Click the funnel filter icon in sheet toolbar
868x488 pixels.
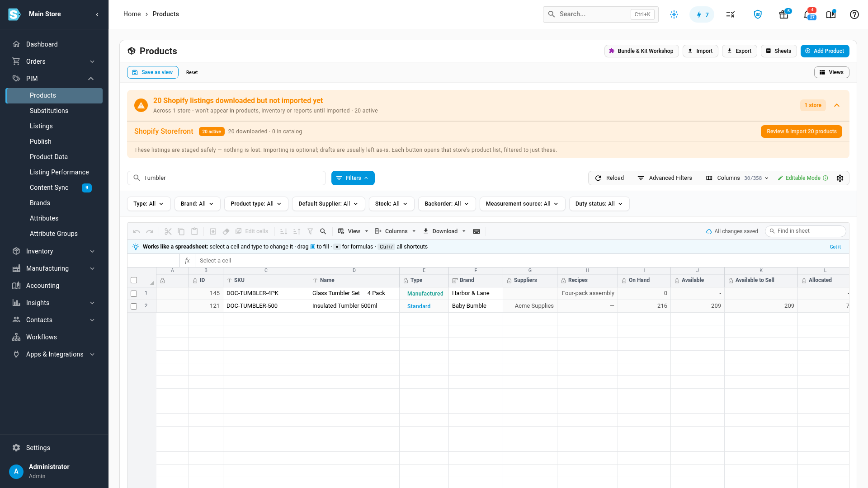310,231
